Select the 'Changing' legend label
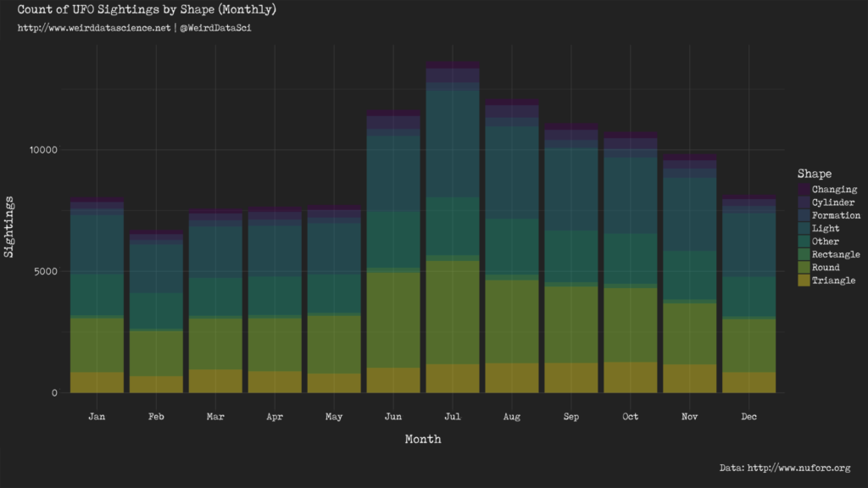Screen dimensions: 868x488 (x=834, y=190)
